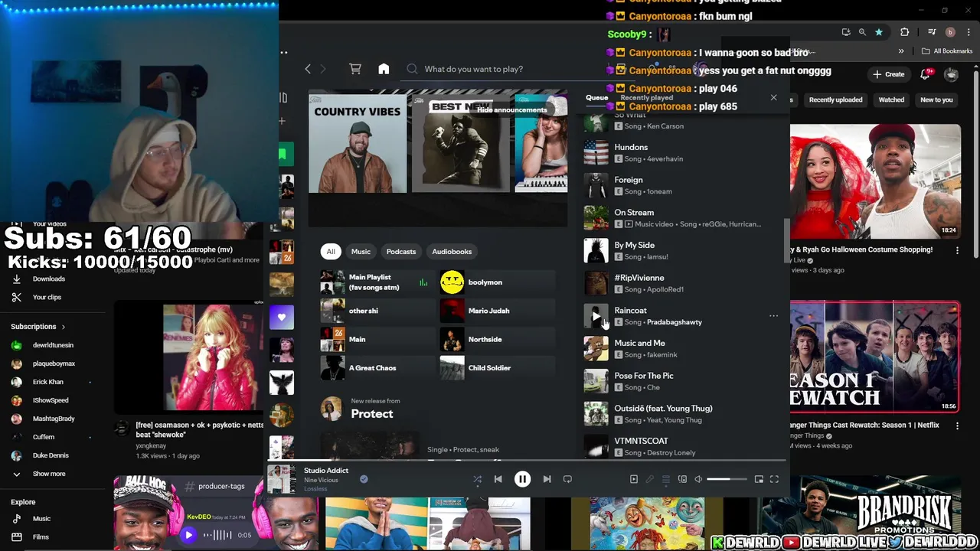Expand Show more subscriptions

[49, 474]
